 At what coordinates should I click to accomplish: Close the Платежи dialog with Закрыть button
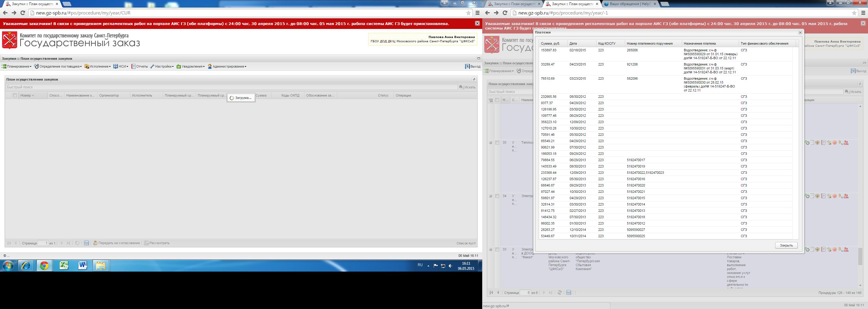click(786, 245)
